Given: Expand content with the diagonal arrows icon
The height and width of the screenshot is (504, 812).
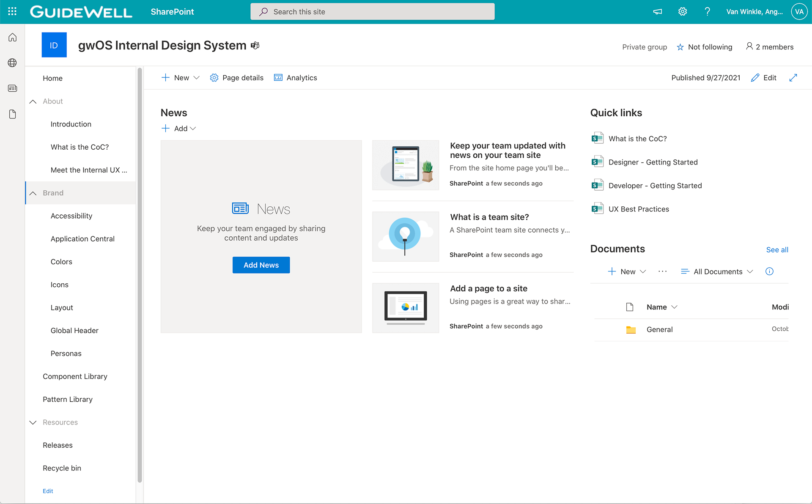Looking at the screenshot, I should click(793, 78).
